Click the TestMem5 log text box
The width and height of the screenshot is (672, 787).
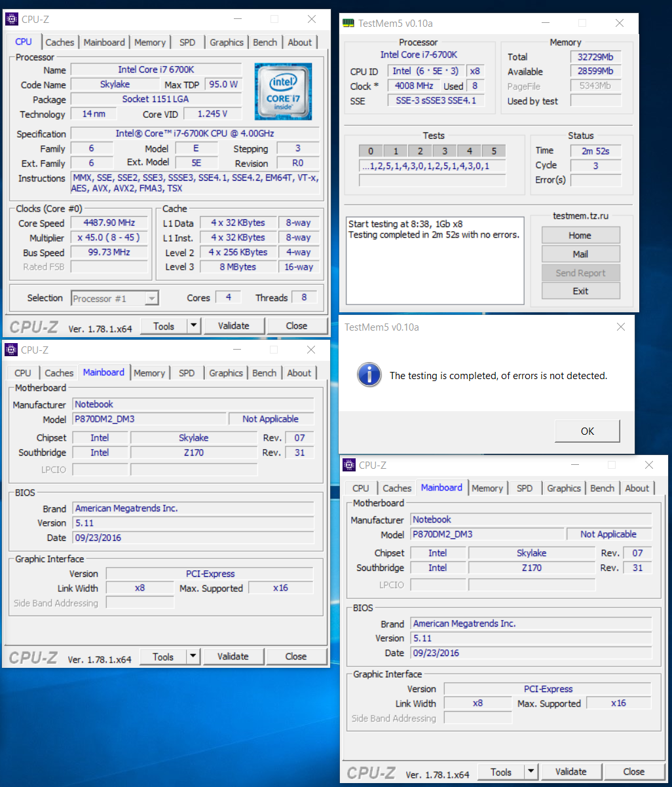tap(435, 261)
